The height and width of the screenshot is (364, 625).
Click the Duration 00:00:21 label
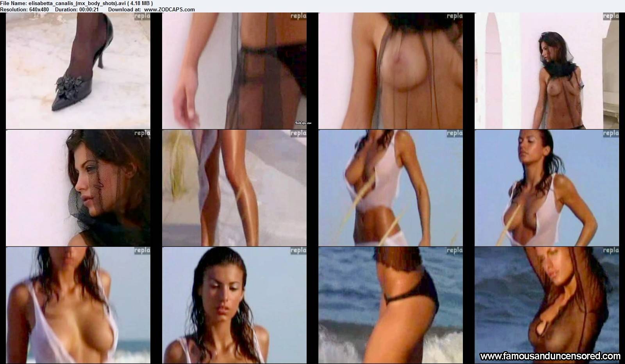tap(77, 9)
